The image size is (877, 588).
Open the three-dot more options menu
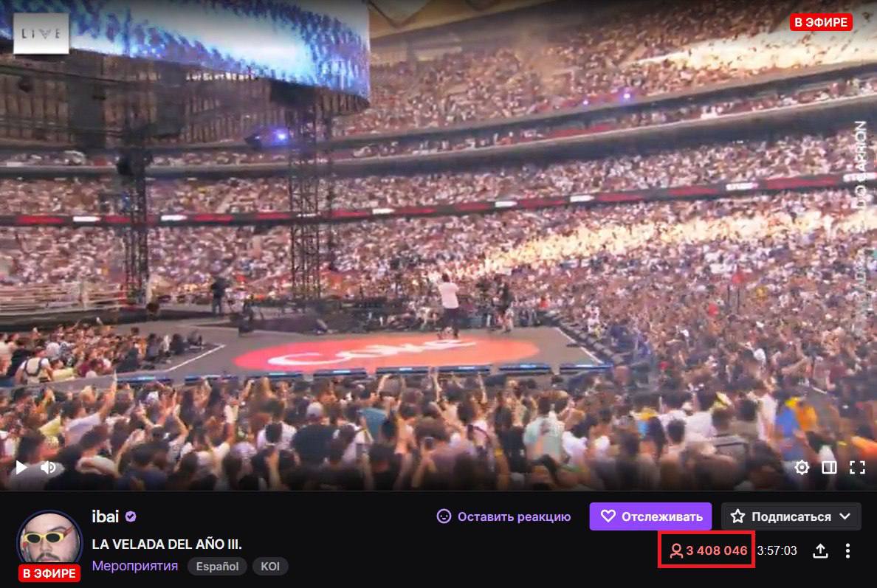[848, 550]
